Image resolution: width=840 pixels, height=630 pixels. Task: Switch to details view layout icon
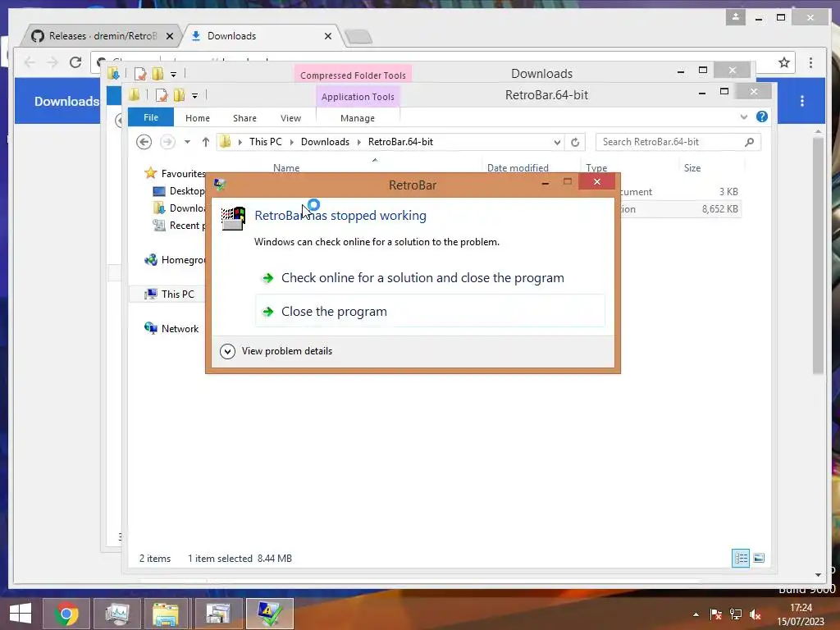coord(741,558)
